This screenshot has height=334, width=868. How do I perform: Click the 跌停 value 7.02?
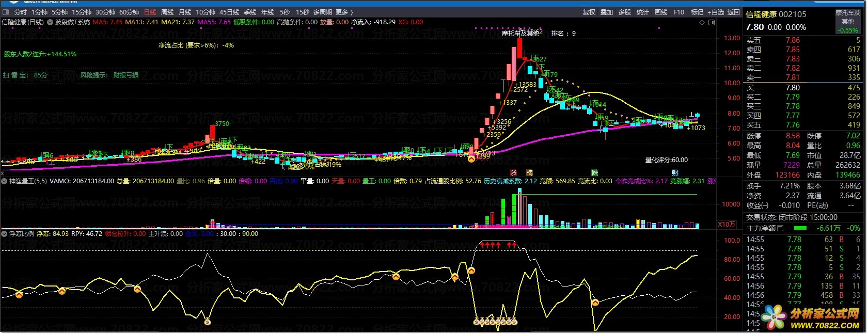pyautogui.click(x=853, y=136)
